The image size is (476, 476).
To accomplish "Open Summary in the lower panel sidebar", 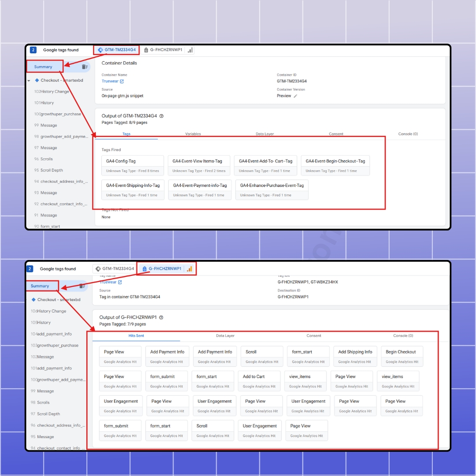I will (x=40, y=286).
